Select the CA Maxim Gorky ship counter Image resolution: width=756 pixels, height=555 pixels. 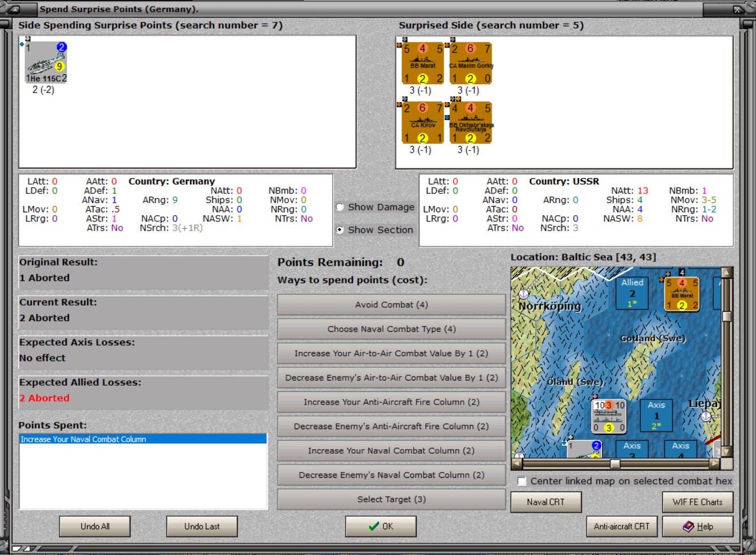(x=470, y=64)
